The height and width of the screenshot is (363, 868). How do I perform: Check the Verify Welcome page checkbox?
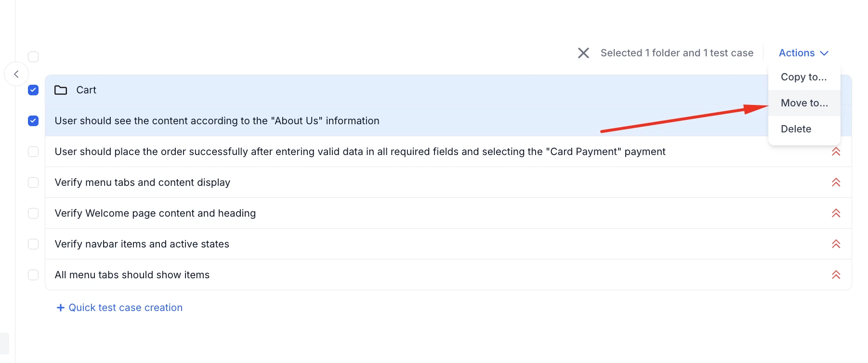pyautogui.click(x=33, y=213)
